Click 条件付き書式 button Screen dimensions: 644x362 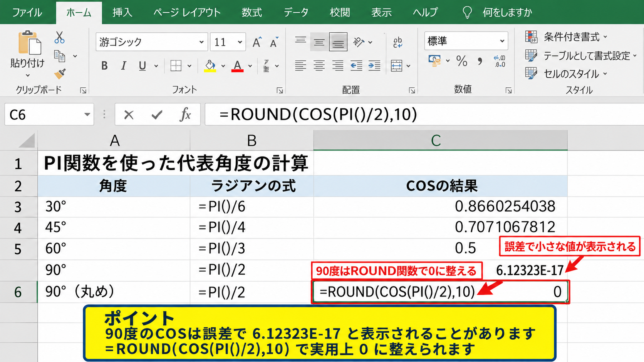pos(566,37)
